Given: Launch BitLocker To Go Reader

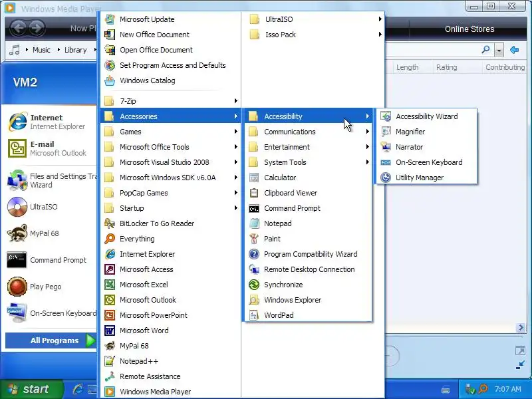Looking at the screenshot, I should 171,223.
